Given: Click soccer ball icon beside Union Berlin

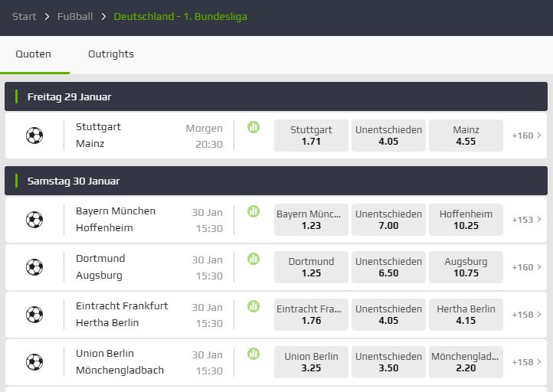Looking at the screenshot, I should click(34, 362).
